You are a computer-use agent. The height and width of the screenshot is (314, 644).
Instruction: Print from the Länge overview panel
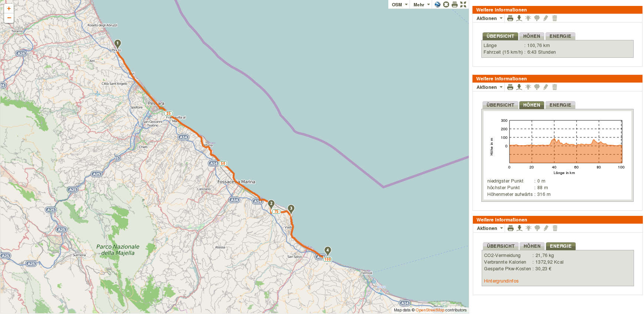tap(510, 18)
